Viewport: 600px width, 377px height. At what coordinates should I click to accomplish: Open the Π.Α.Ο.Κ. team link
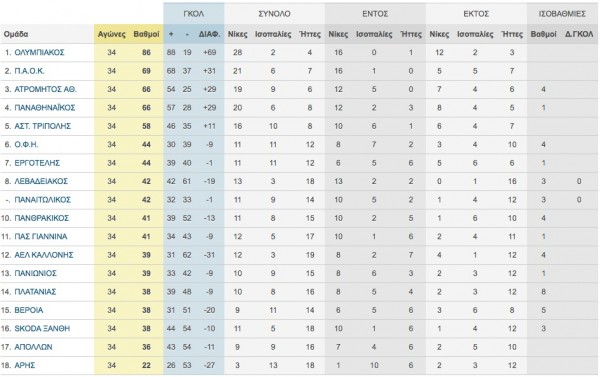click(29, 71)
